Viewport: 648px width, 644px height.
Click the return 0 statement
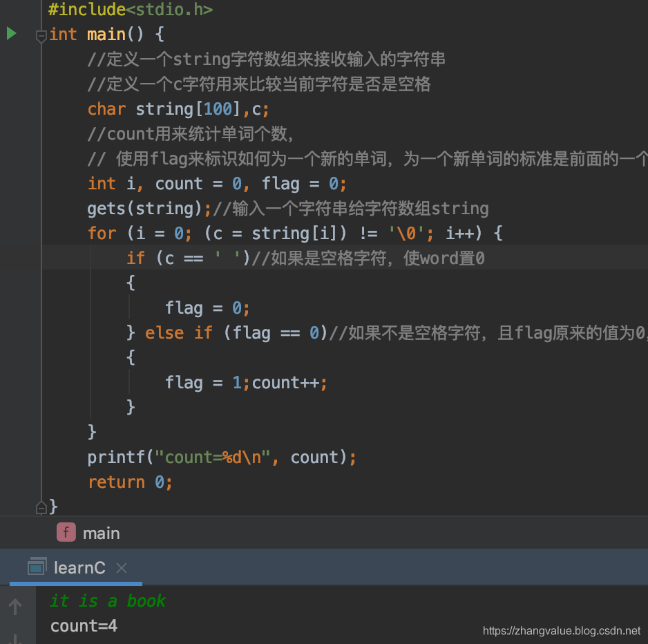pos(130,482)
